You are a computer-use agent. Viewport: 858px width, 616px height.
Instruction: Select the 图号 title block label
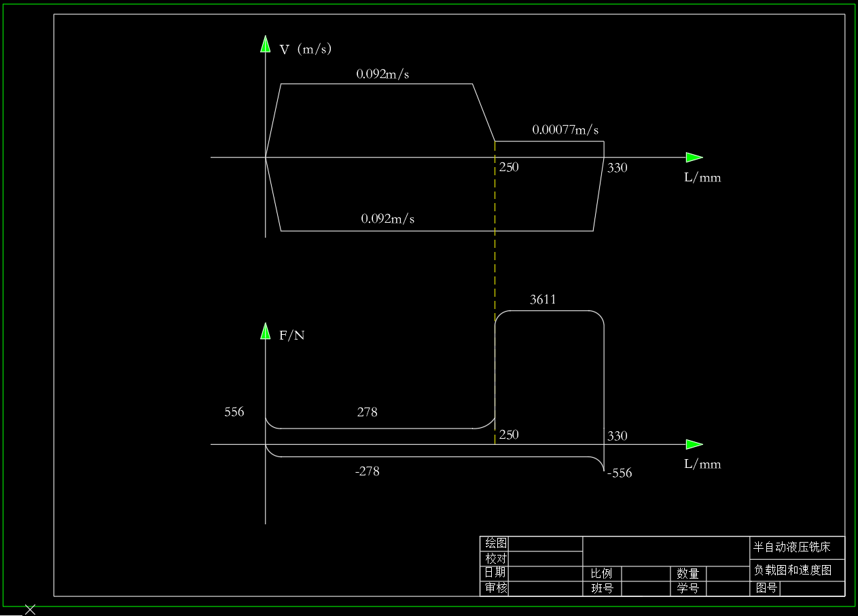[766, 588]
